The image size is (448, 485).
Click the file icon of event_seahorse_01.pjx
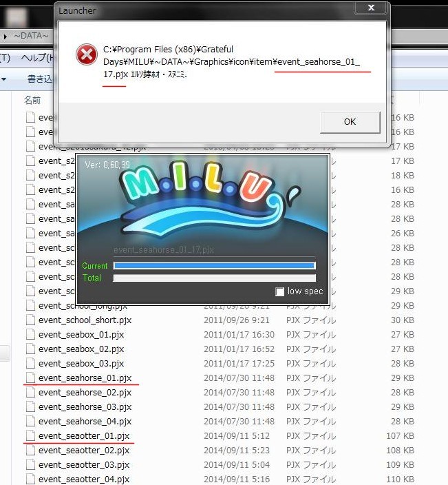30,378
